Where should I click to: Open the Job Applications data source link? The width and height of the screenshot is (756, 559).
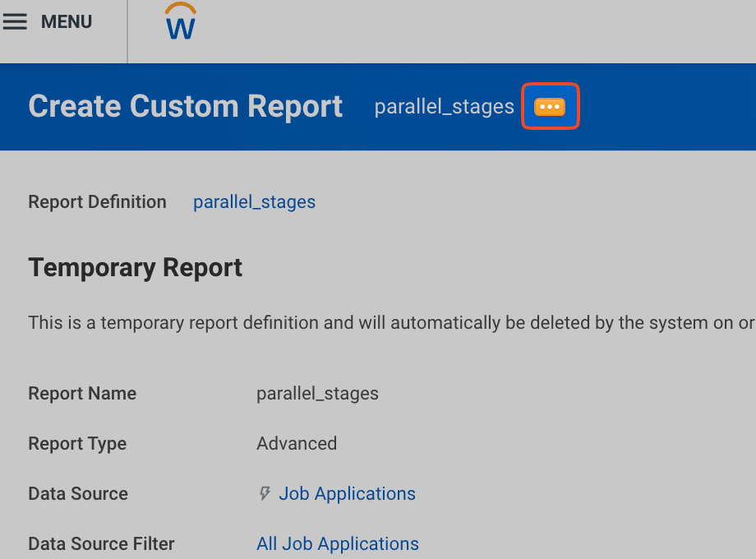(347, 493)
